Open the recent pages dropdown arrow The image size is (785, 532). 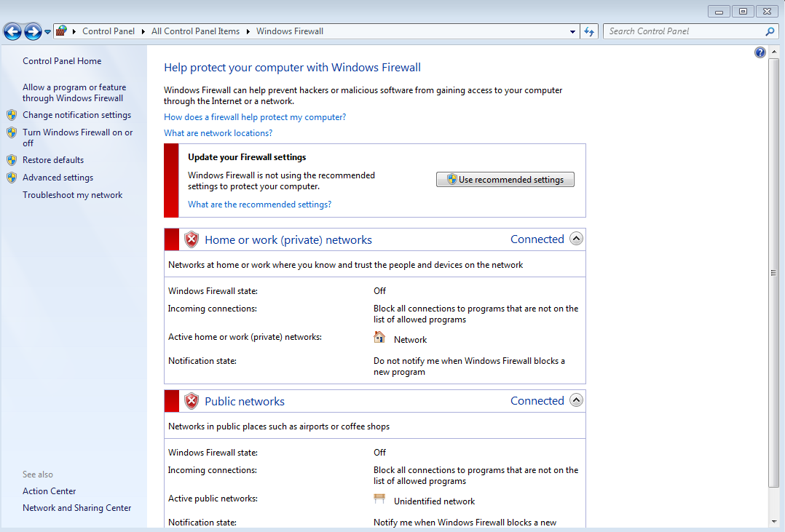[x=47, y=31]
